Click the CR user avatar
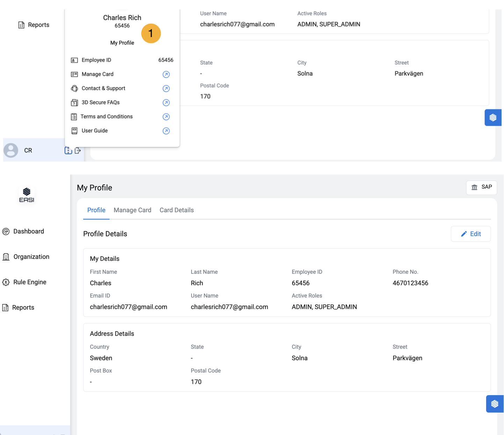Screen dimensions: 504x435 coord(11,150)
